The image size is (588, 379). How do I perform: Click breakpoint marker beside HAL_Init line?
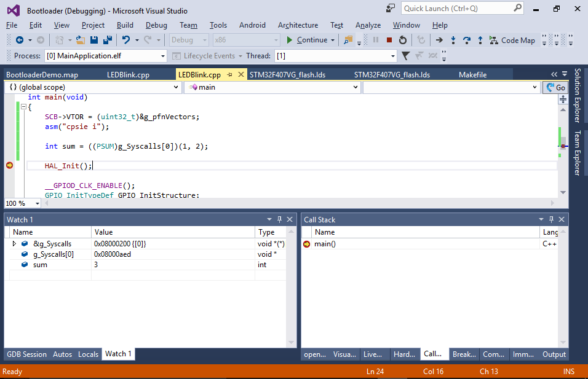point(9,165)
